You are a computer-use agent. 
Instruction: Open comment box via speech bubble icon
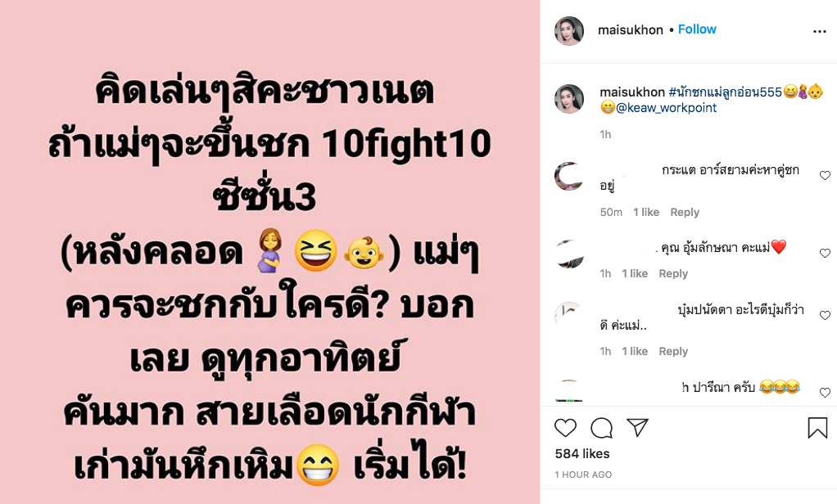(x=602, y=428)
